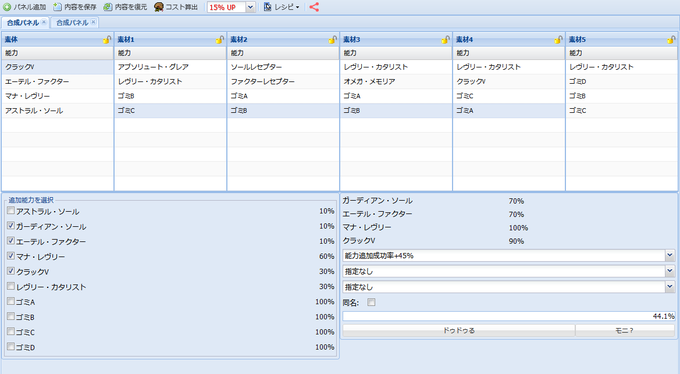
Task: Select アブソリュート・グレア in 素材1
Action: (x=170, y=67)
